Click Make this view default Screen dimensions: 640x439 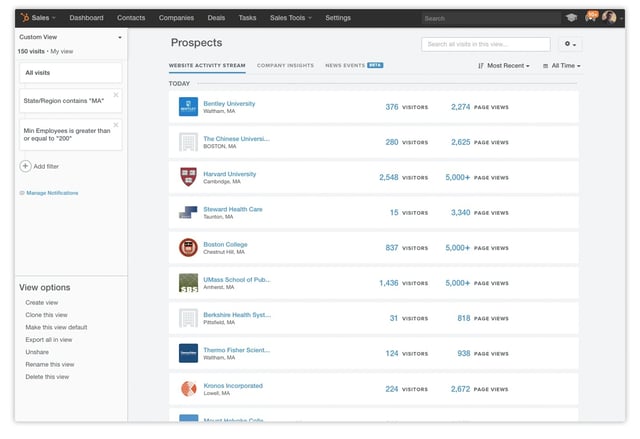pyautogui.click(x=56, y=327)
